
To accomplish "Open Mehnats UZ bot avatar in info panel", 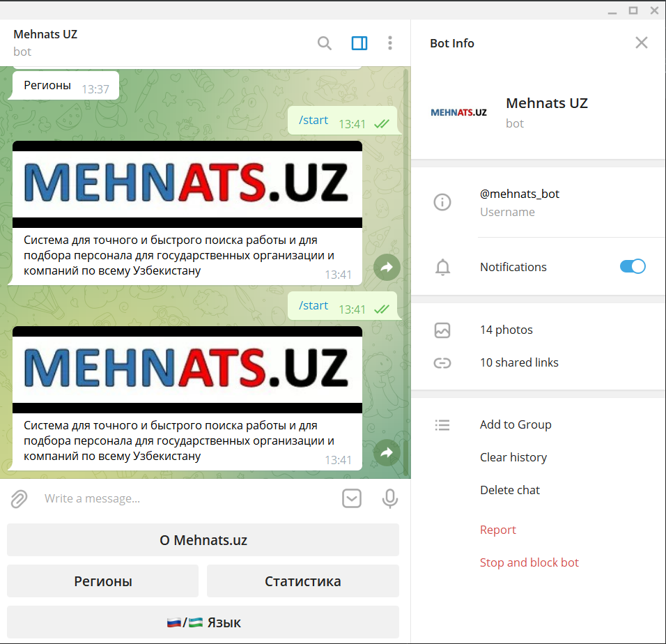I will click(x=458, y=113).
